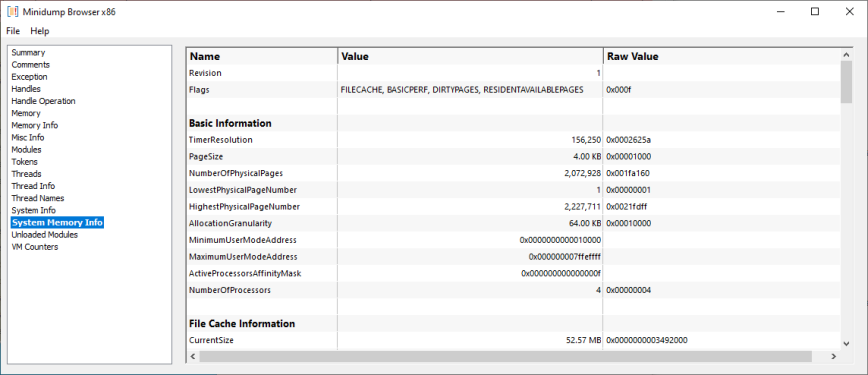
Task: Open the File menu
Action: [13, 31]
